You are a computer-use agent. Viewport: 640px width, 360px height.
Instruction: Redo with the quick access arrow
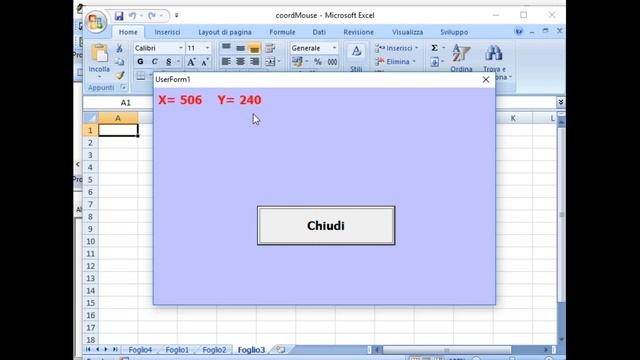(152, 16)
